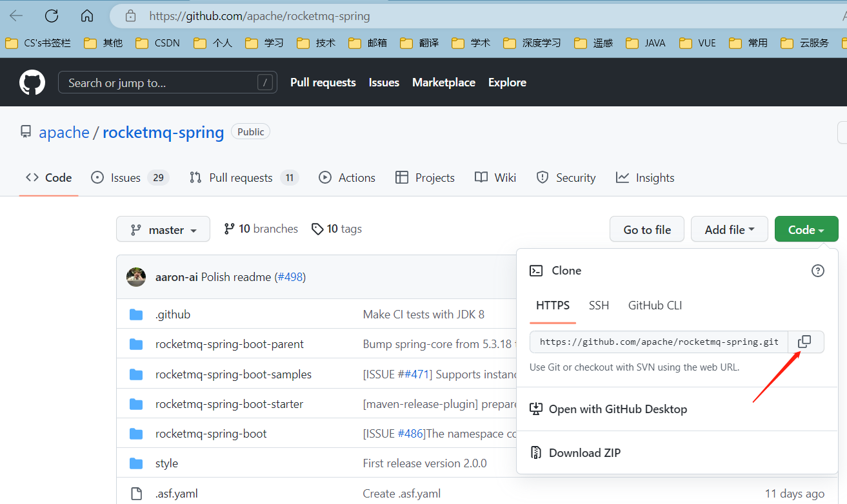
Task: Open the Wiki section
Action: point(495,177)
